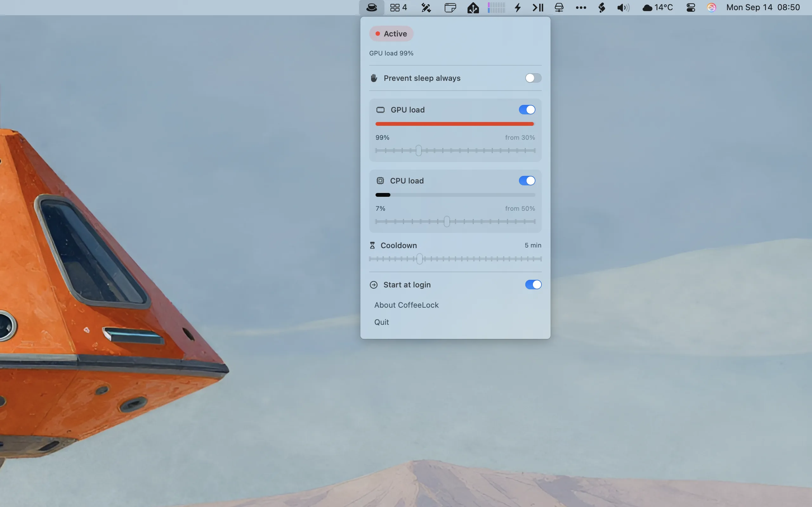Click the GPU load threshold slider handle
This screenshot has height=507, width=812.
click(x=418, y=151)
